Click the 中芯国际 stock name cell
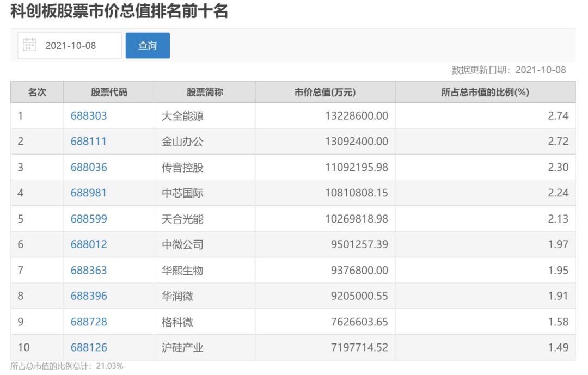 pos(182,193)
